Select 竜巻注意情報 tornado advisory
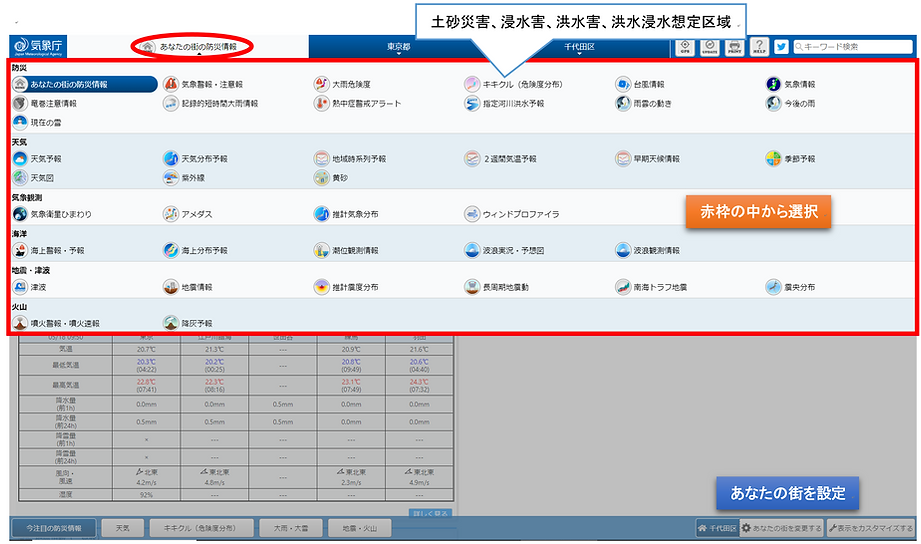 [45, 103]
